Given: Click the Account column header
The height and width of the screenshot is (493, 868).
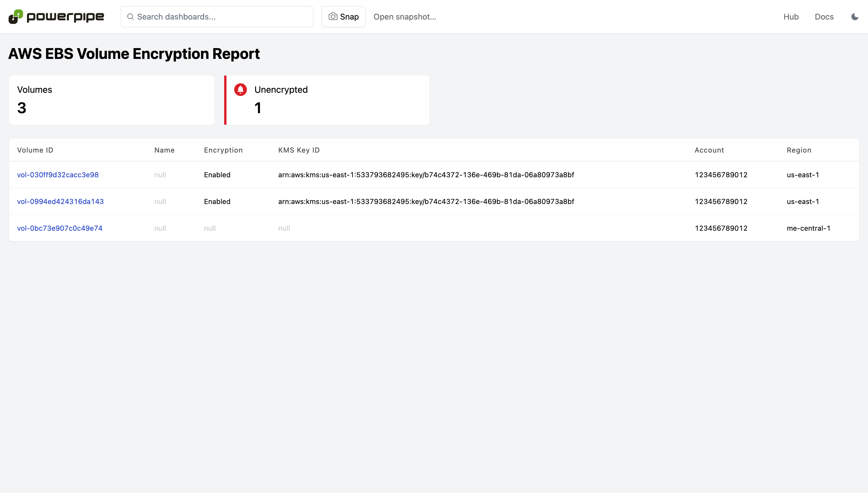Looking at the screenshot, I should (709, 150).
